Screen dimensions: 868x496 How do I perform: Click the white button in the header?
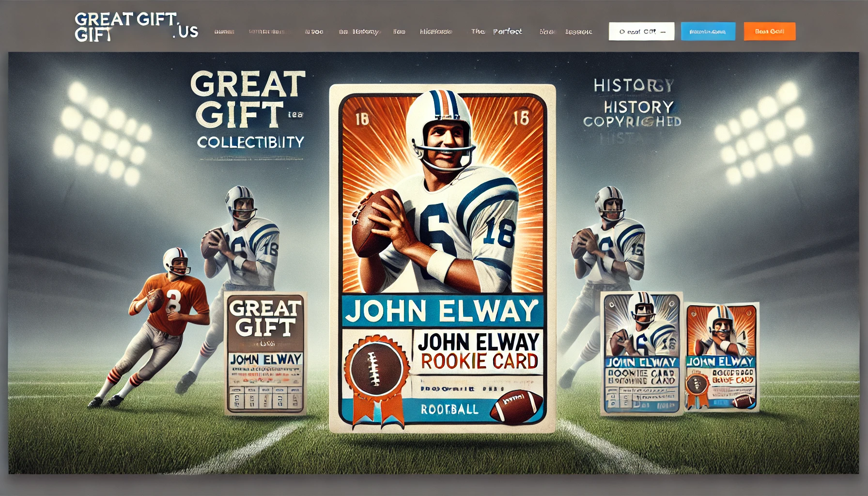click(641, 31)
